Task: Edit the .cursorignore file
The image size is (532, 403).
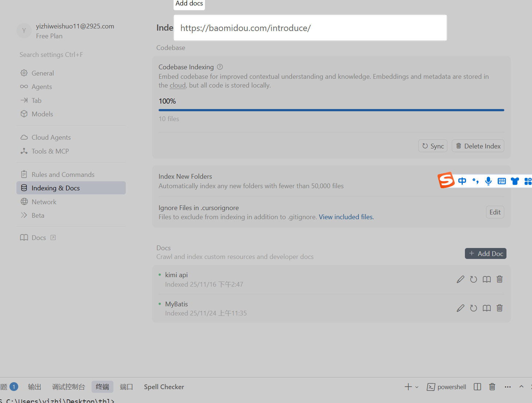Action: point(495,212)
